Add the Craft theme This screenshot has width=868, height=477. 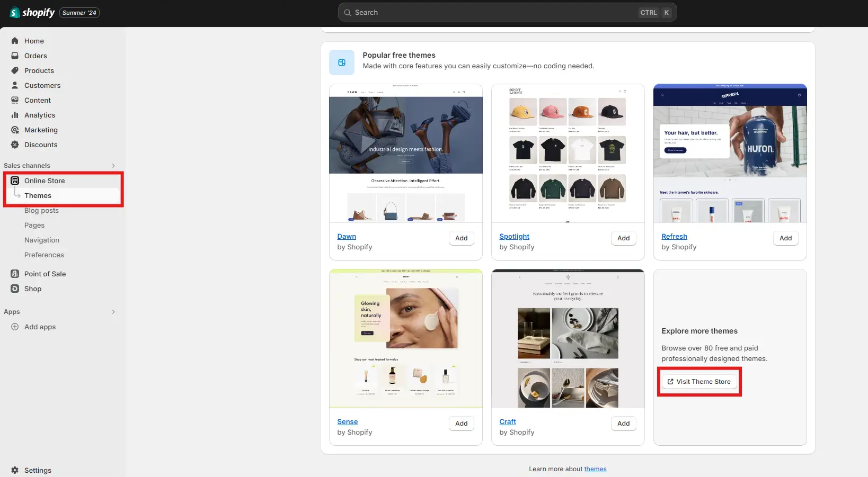[624, 424]
